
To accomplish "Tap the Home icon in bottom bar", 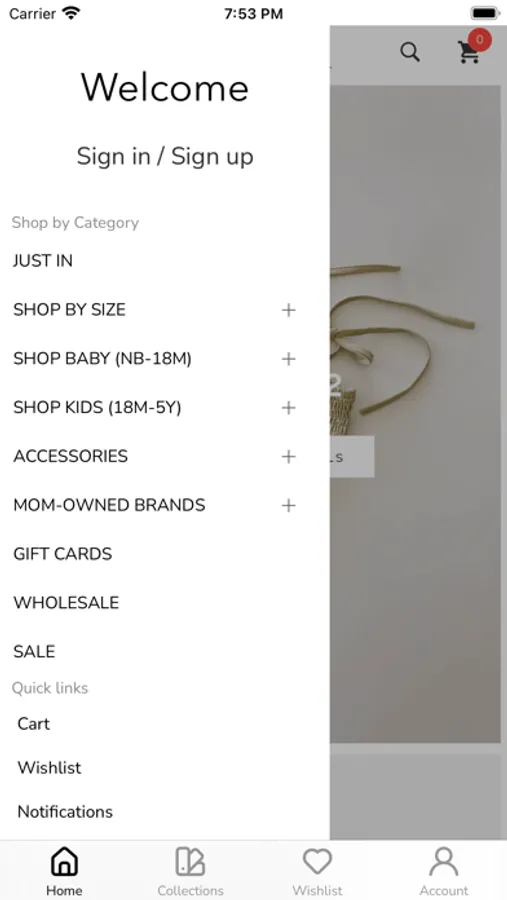I will tap(64, 862).
